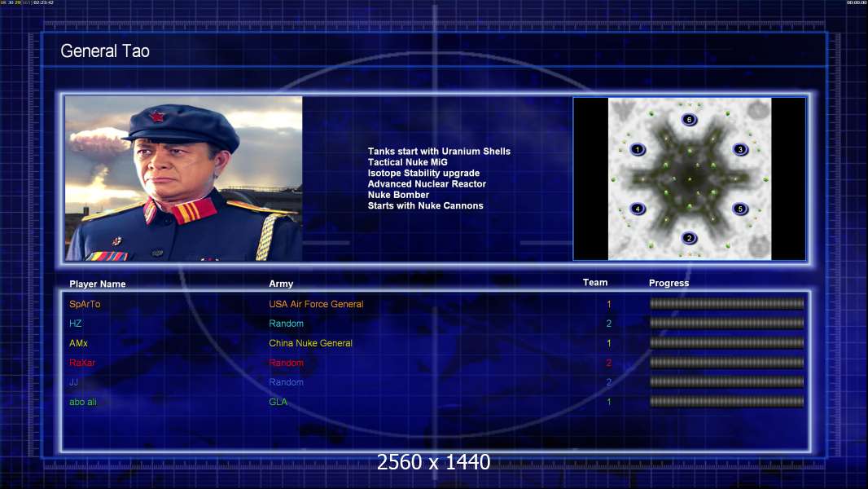Click team number for abo ali
Viewport: 868px width, 489px height.
[x=609, y=402]
